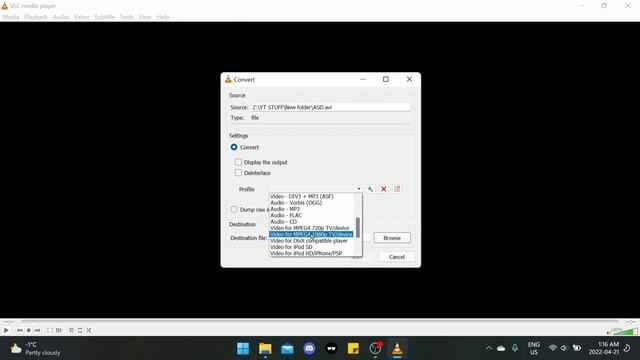Click the VLC volume slider

pos(626,331)
